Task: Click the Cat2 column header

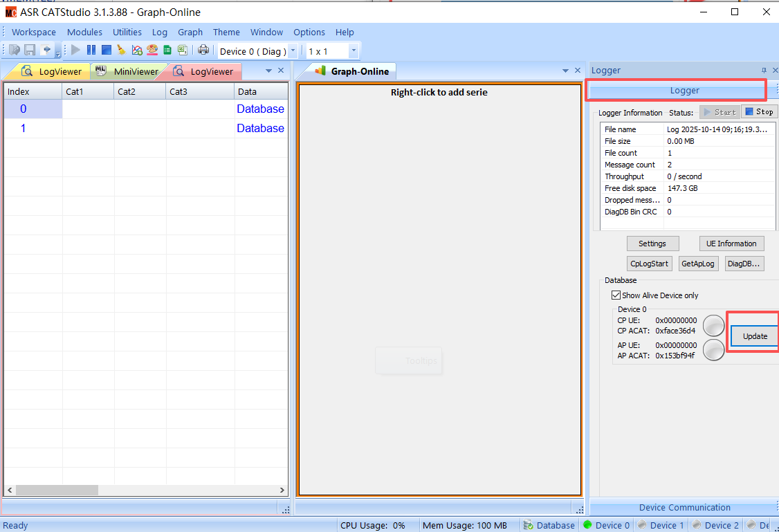Action: (140, 91)
